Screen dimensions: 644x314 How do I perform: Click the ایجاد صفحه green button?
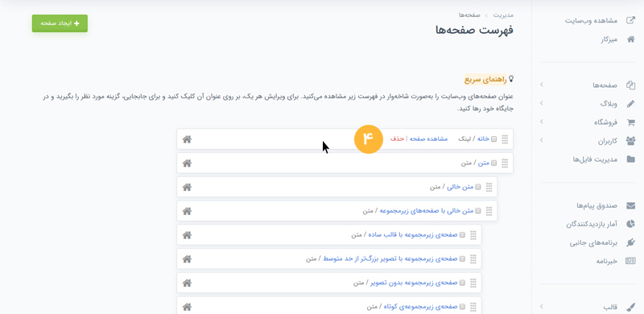coord(60,23)
